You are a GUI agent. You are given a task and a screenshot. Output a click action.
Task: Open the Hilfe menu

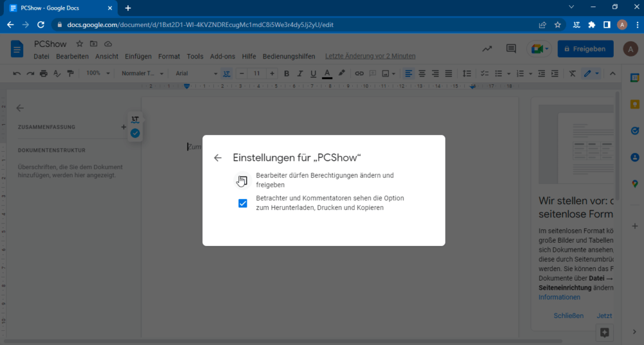pyautogui.click(x=249, y=56)
